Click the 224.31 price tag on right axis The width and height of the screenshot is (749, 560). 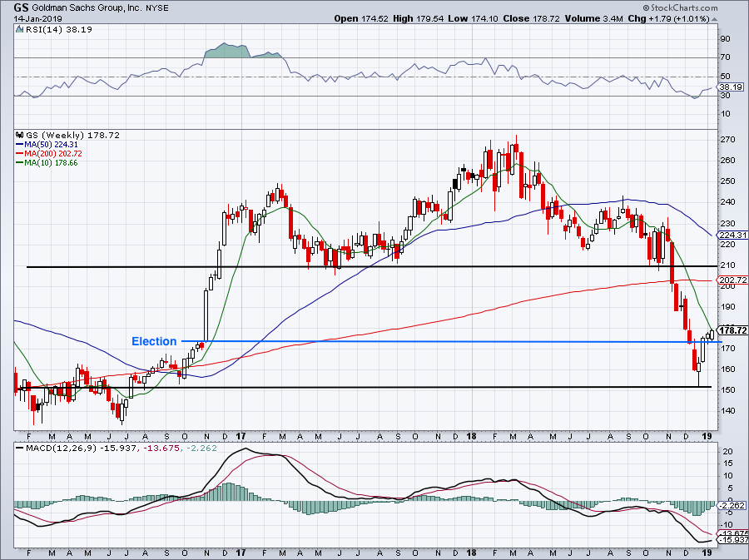[x=731, y=235]
